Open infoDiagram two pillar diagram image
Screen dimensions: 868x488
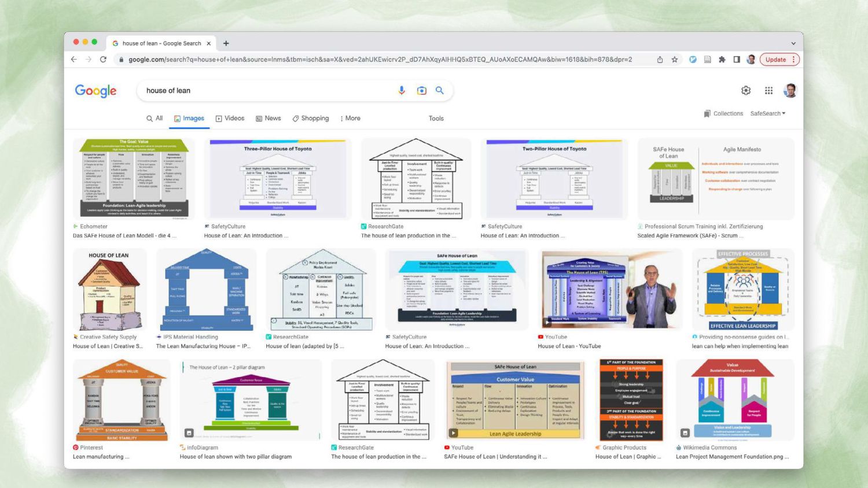pos(251,400)
